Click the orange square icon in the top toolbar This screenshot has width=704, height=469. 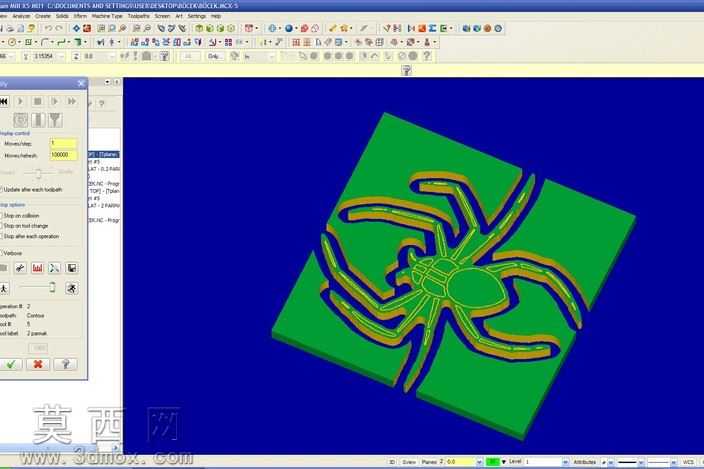422,28
